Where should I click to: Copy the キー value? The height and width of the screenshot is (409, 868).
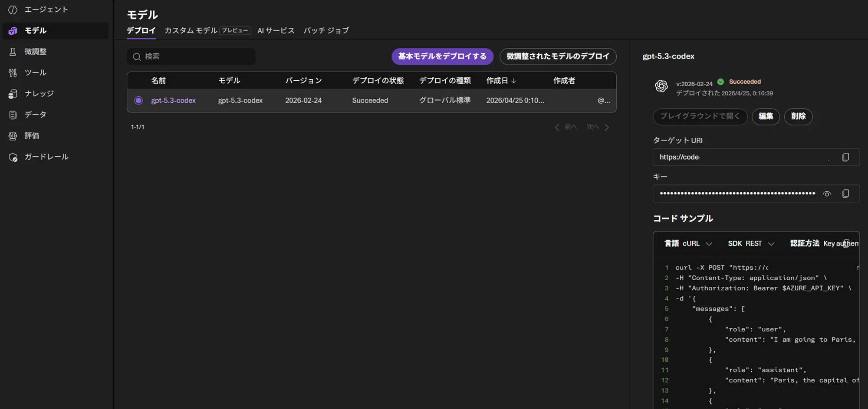845,193
